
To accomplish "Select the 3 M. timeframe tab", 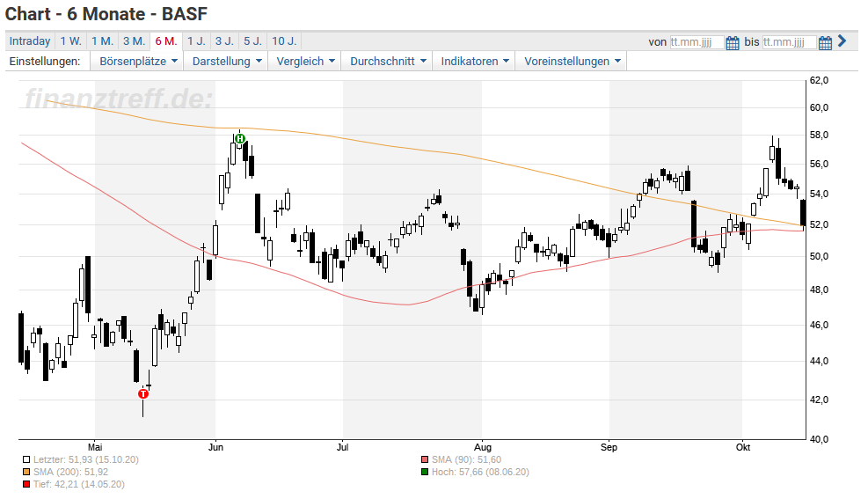I will pos(134,41).
